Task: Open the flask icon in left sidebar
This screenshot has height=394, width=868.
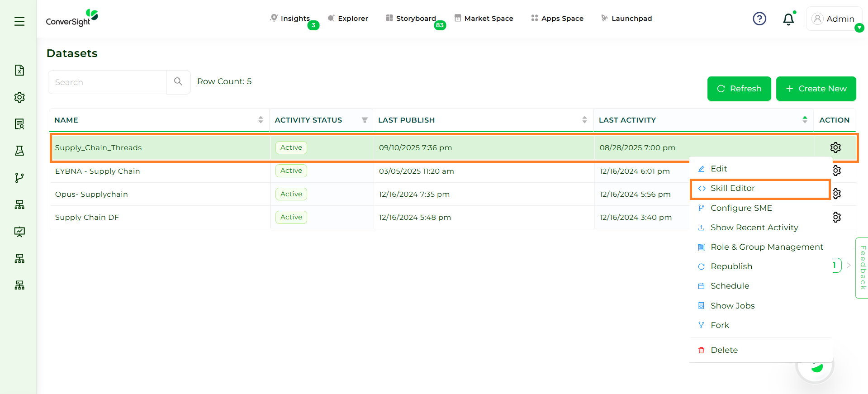Action: click(x=19, y=151)
